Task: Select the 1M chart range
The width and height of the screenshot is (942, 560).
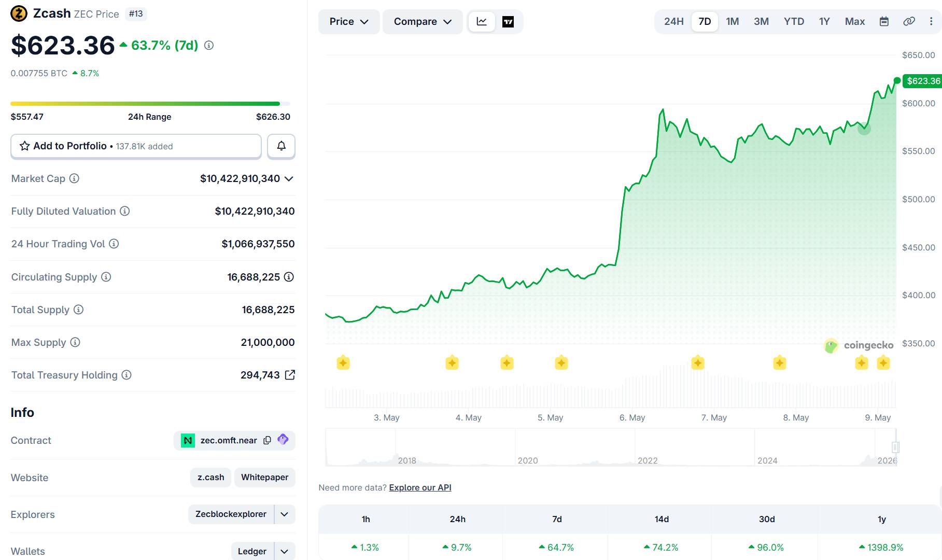Action: tap(733, 21)
